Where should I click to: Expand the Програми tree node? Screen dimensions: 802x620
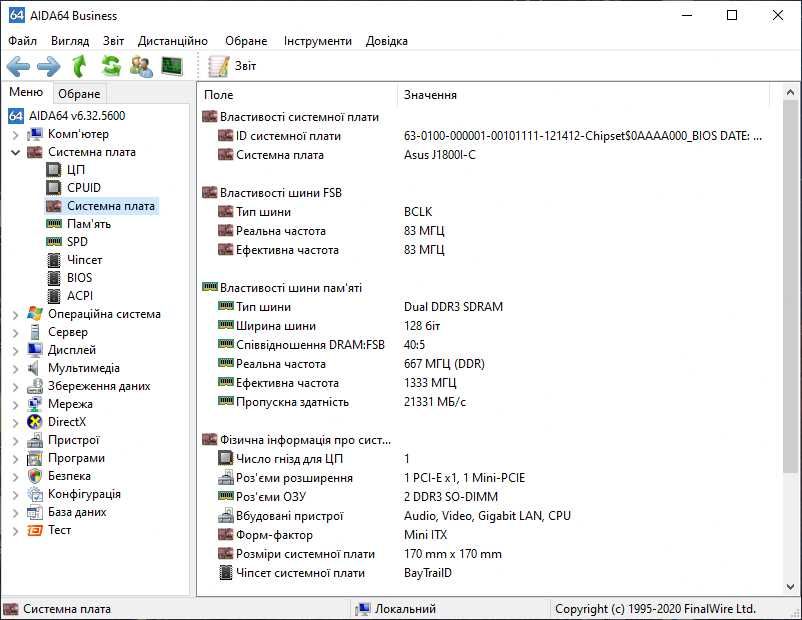[x=15, y=458]
